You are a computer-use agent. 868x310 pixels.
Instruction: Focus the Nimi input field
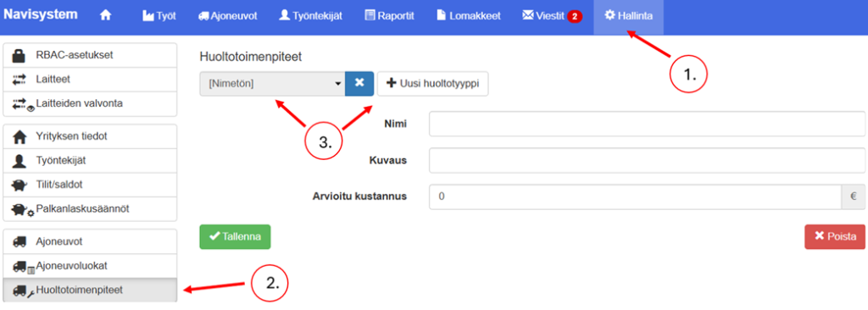click(x=647, y=124)
